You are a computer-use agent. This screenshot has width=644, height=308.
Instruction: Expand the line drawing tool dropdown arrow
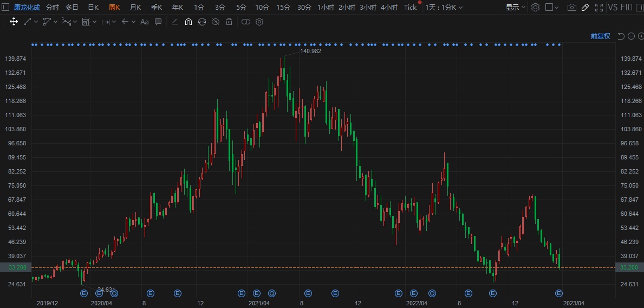pyautogui.click(x=36, y=22)
